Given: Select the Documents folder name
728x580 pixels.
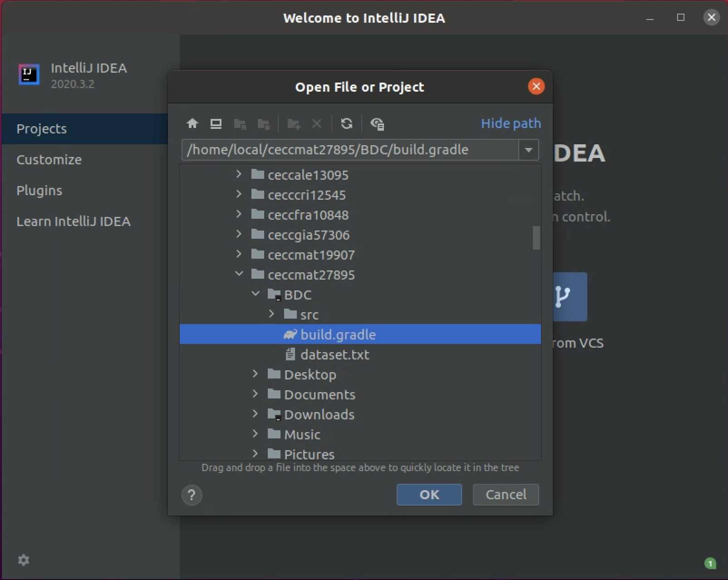Looking at the screenshot, I should click(x=320, y=394).
